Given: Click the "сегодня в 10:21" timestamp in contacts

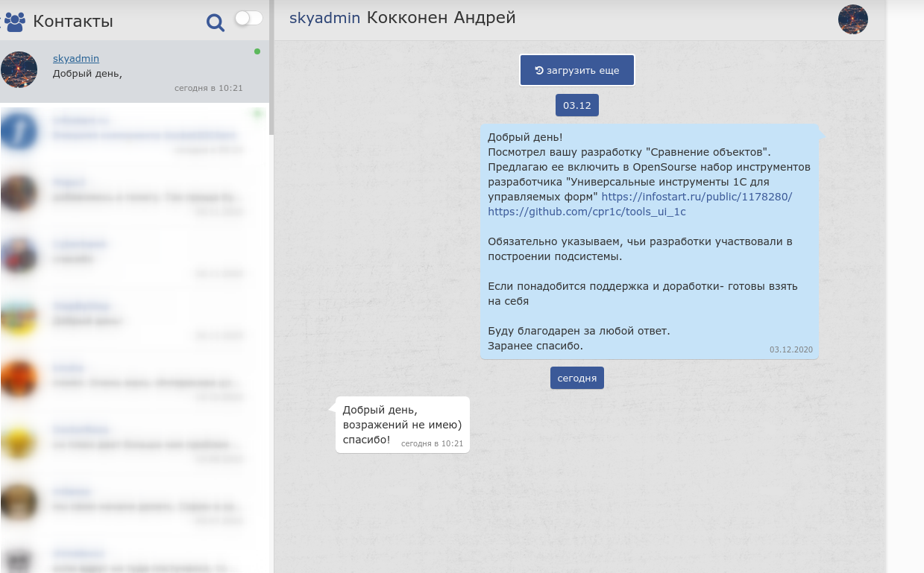Looking at the screenshot, I should tap(209, 88).
